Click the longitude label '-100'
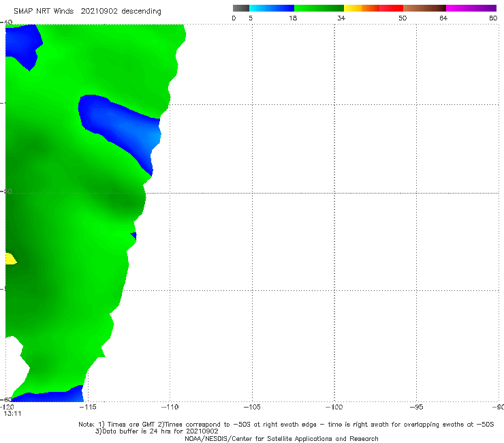 coord(334,407)
